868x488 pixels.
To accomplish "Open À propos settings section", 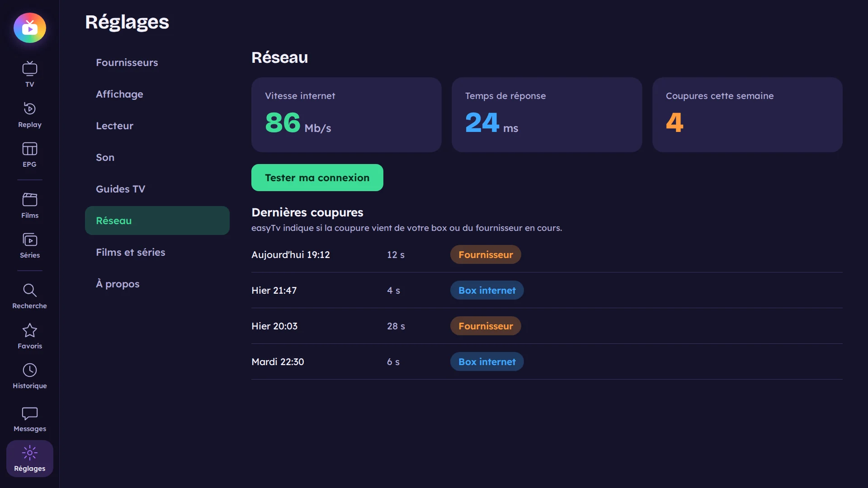I will tap(157, 284).
